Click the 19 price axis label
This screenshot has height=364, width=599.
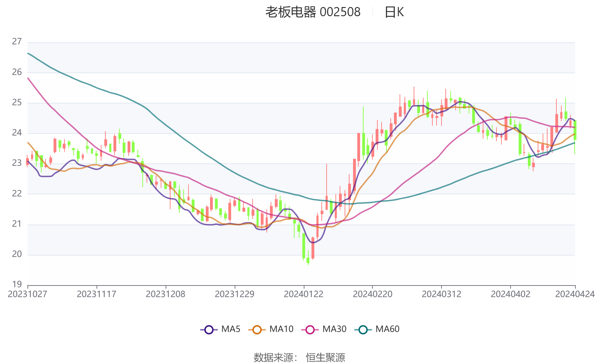(x=17, y=284)
